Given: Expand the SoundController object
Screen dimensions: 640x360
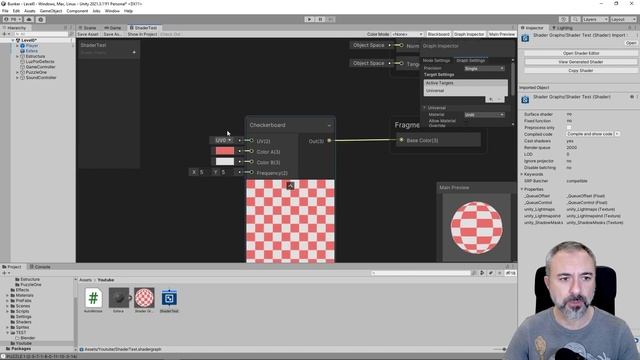Looking at the screenshot, I should coord(17,78).
